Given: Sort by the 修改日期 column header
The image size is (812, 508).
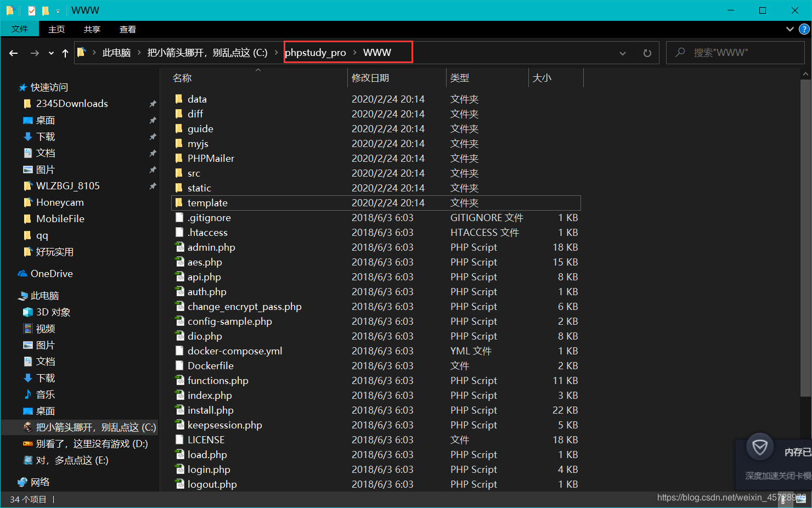Looking at the screenshot, I should pos(370,78).
